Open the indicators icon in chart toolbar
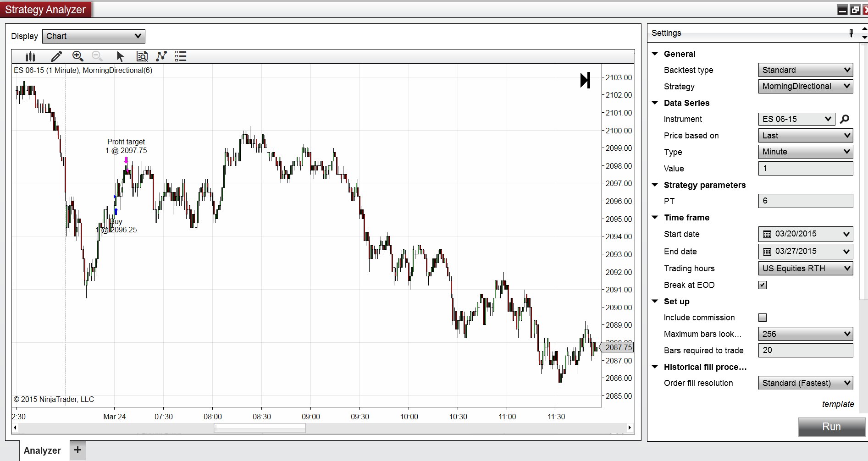This screenshot has height=461, width=868. point(161,56)
